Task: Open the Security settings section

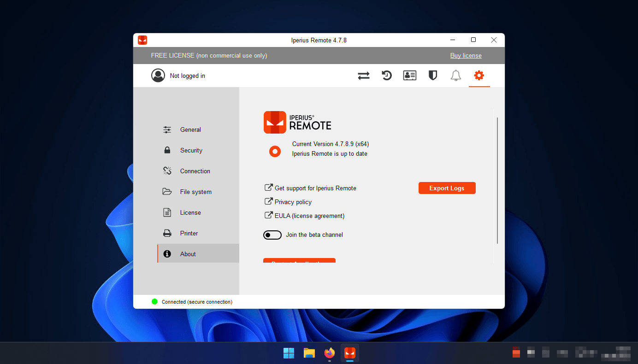Action: (x=198, y=151)
